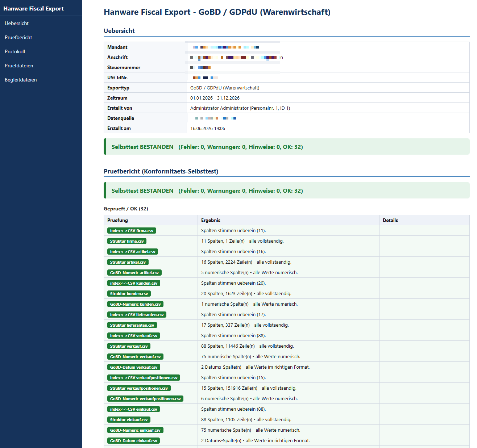Select the 'GoBD-Datum einkauf.csv' badge
Viewport: 477px width, 448px height.
(134, 441)
